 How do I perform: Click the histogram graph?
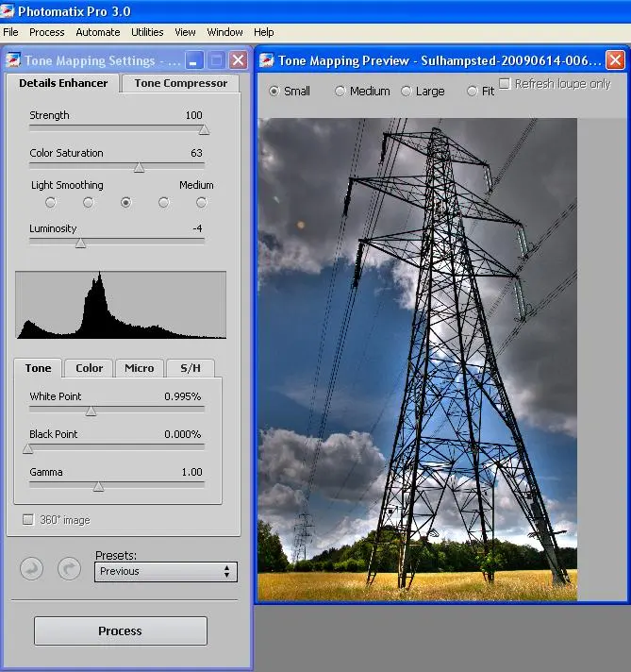pos(121,305)
